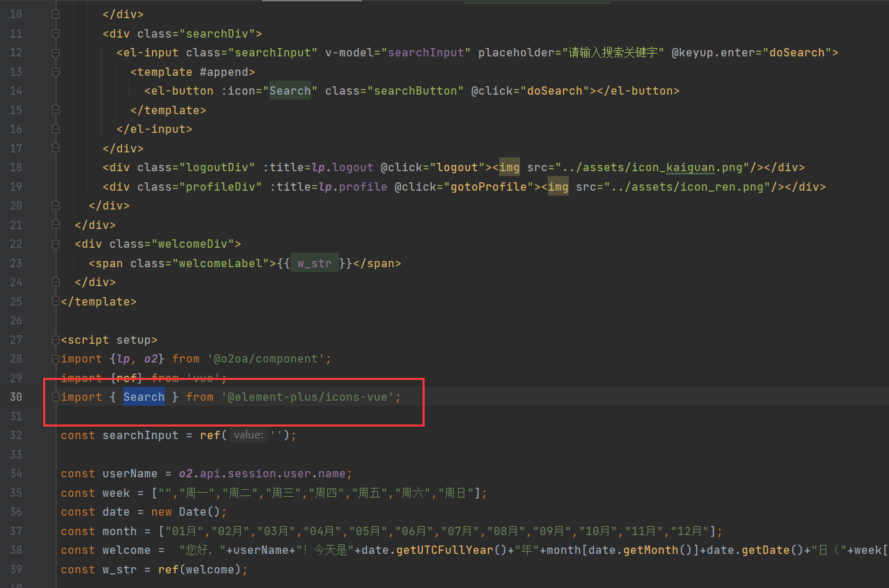889x588 pixels.
Task: Click the fold end marker on line 24
Action: tap(56, 282)
